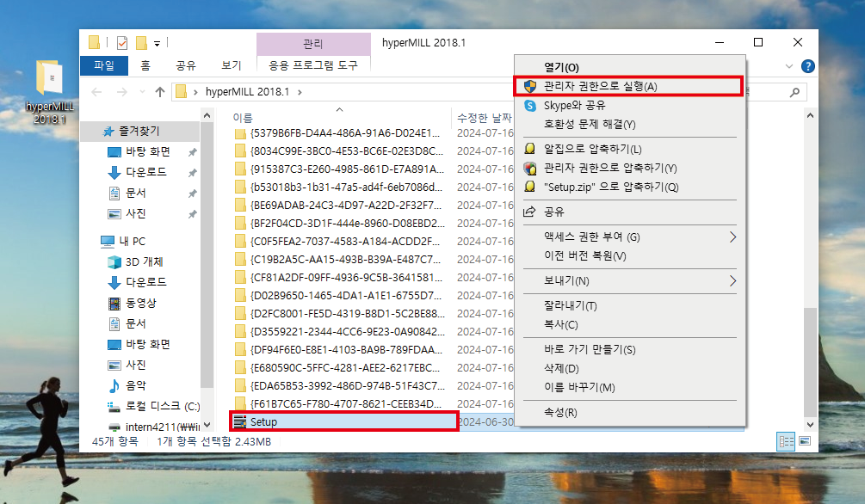Expand the chevron after hyperMILL 2018.1 breadcrumb
865x504 pixels.
tap(300, 92)
